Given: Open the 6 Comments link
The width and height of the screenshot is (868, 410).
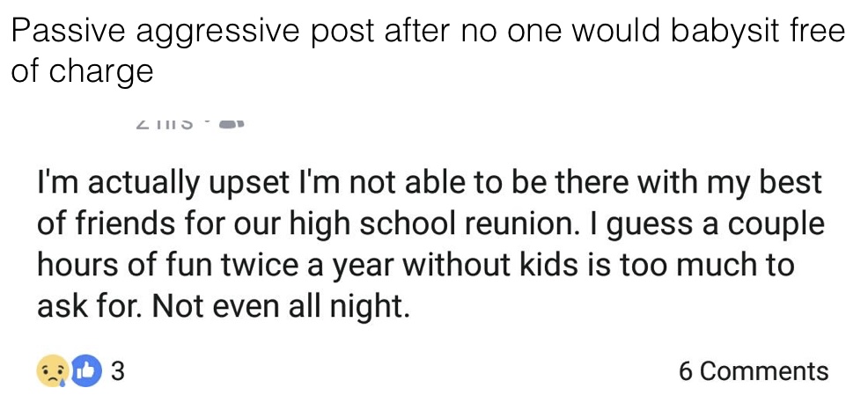Looking at the screenshot, I should 754,371.
